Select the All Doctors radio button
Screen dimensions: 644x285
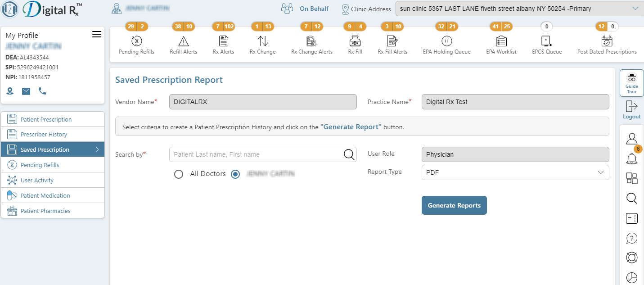point(179,174)
